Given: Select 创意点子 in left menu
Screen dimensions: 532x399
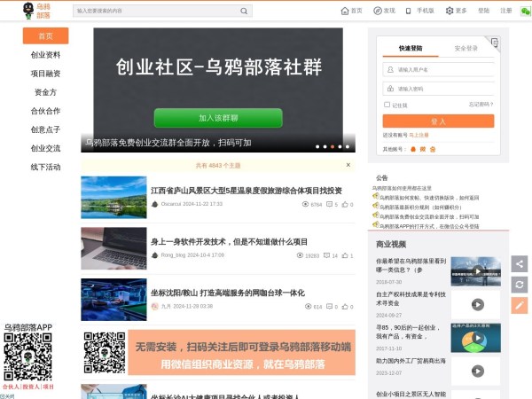Looking at the screenshot, I should point(45,129).
